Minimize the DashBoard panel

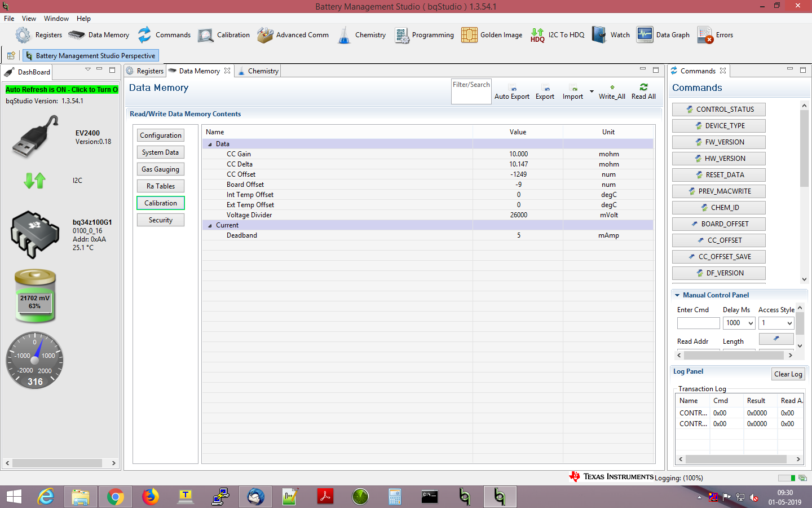point(99,69)
